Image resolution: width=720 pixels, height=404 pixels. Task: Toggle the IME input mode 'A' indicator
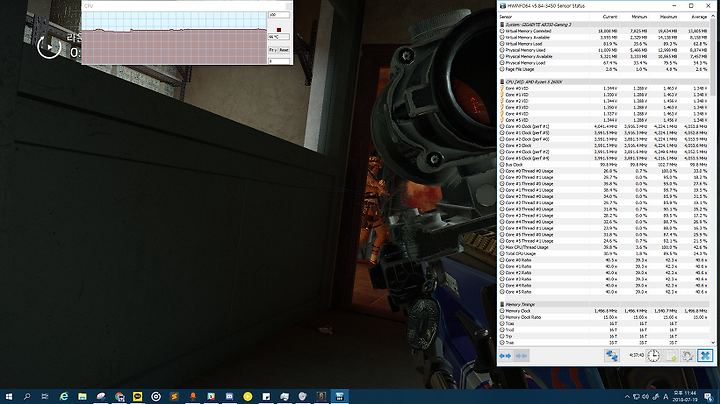pos(665,397)
